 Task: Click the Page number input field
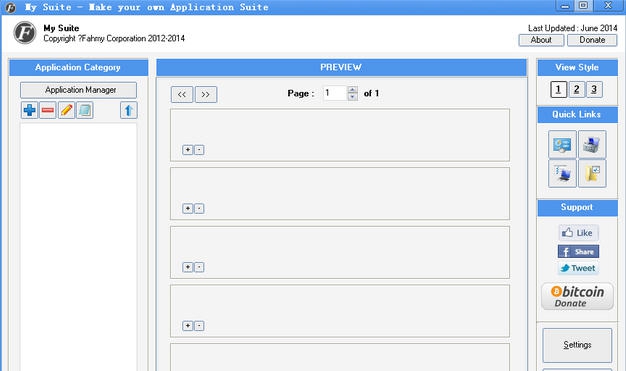point(335,93)
